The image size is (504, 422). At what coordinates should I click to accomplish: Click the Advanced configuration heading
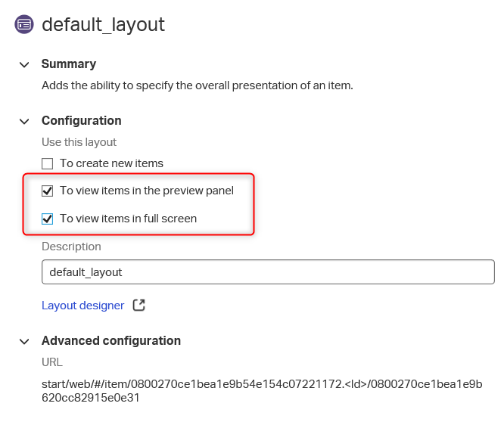pos(110,341)
